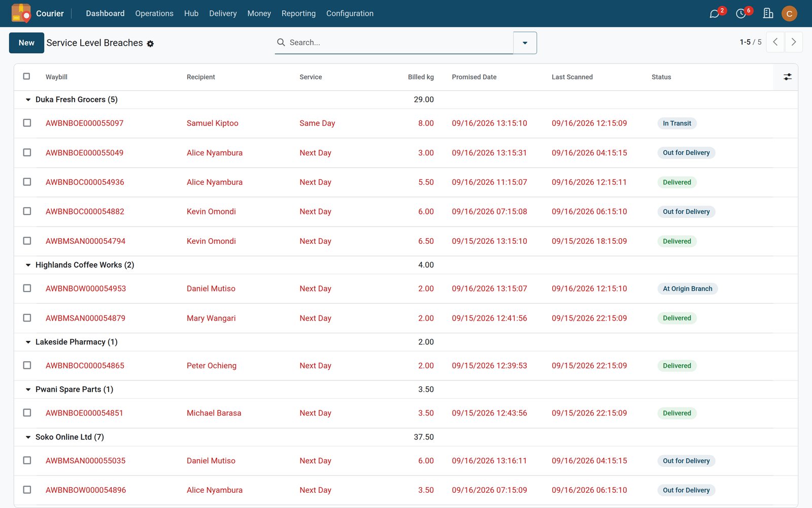Click recipient Michael Barasa
Viewport: 812px width, 508px height.
pos(214,413)
